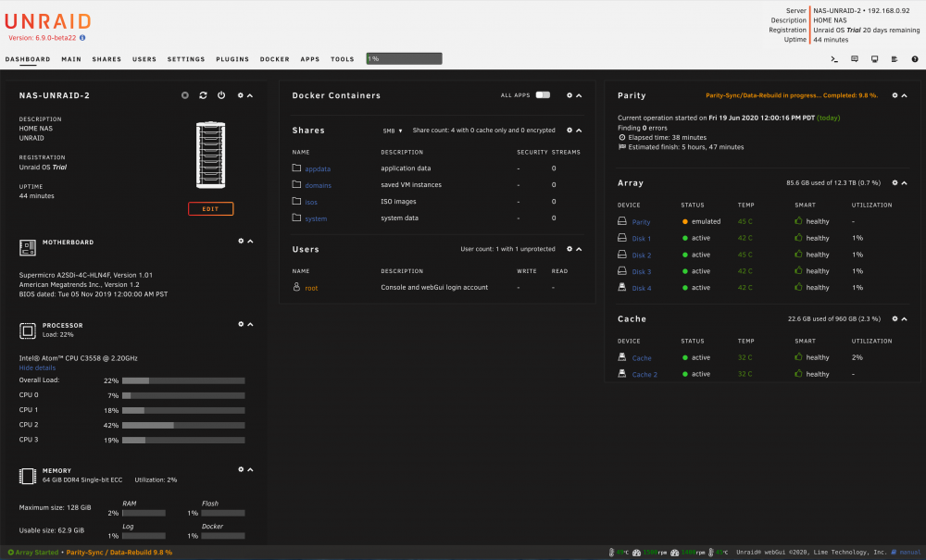
Task: Click the help question mark icon
Action: coord(915,59)
